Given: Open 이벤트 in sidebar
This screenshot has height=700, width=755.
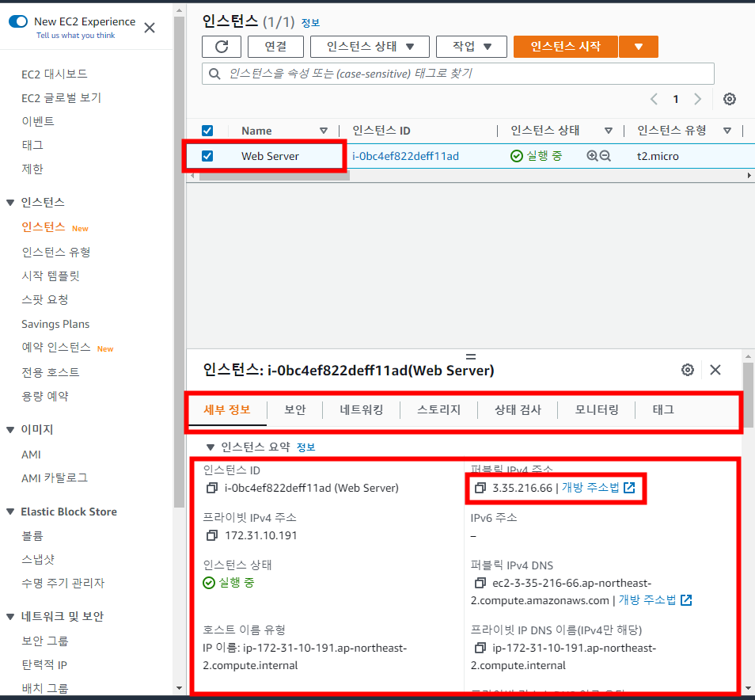Looking at the screenshot, I should [x=37, y=121].
